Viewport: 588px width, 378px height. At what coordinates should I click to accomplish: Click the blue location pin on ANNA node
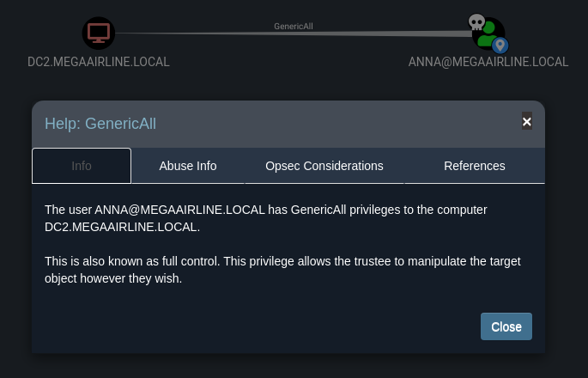tap(500, 46)
